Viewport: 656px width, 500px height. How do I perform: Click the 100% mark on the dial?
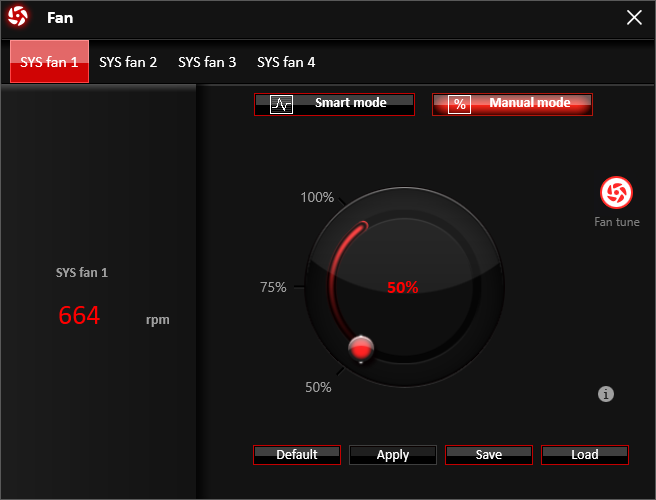click(317, 197)
